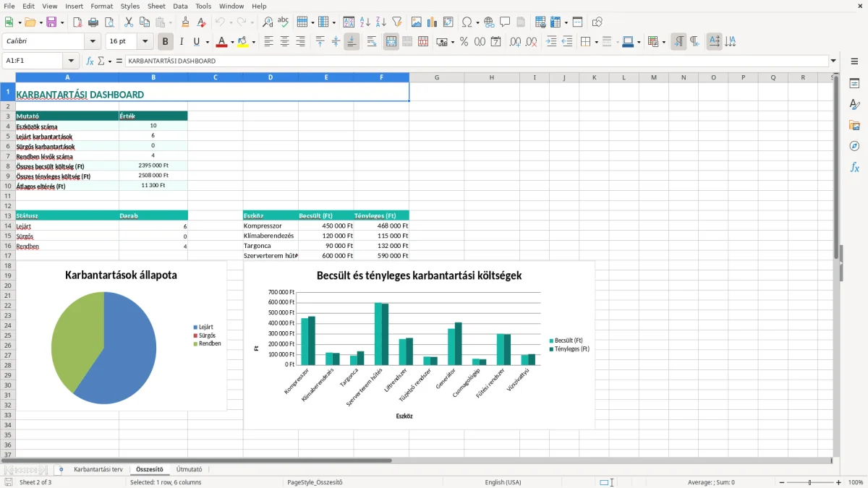This screenshot has height=488, width=868.
Task: Switch to the Karbantartási terv sheet tab
Action: (98, 469)
